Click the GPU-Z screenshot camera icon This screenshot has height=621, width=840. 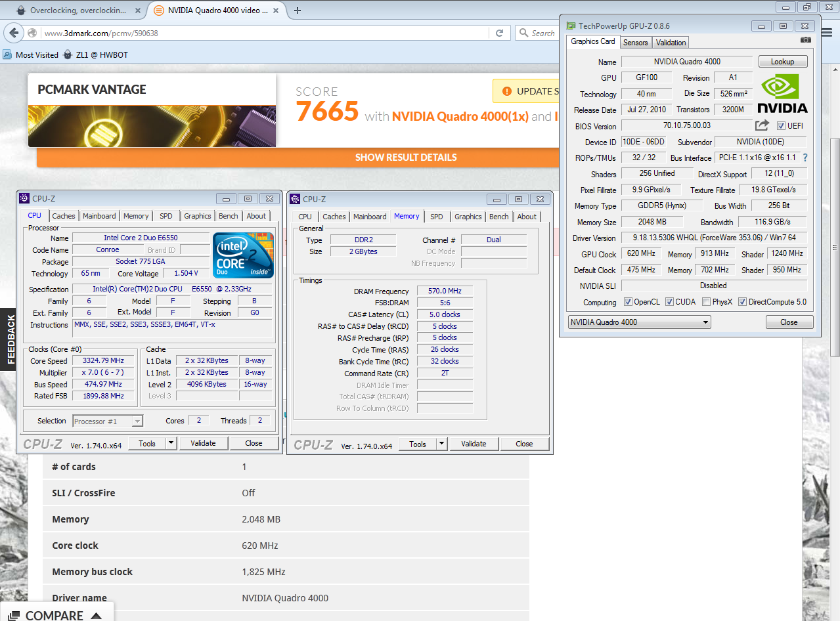805,40
